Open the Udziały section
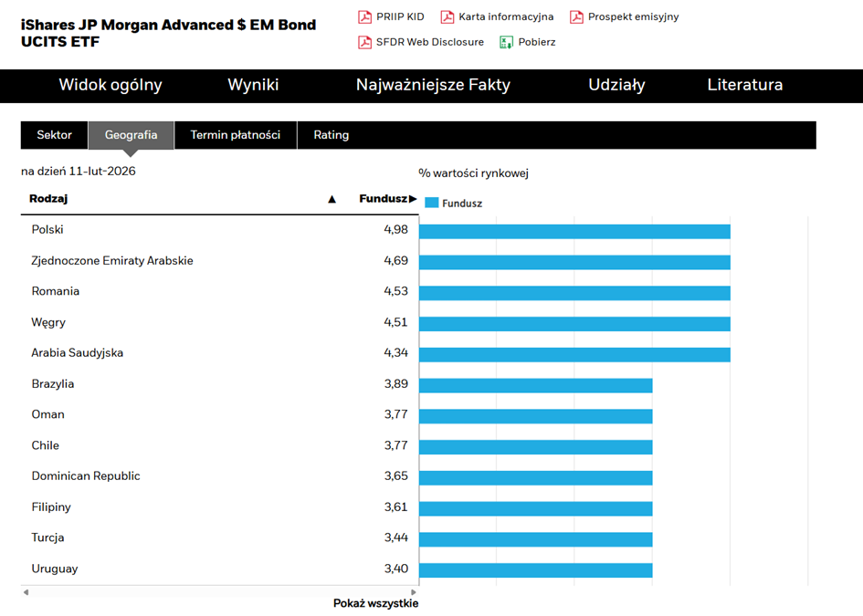The width and height of the screenshot is (863, 616). pyautogui.click(x=616, y=86)
